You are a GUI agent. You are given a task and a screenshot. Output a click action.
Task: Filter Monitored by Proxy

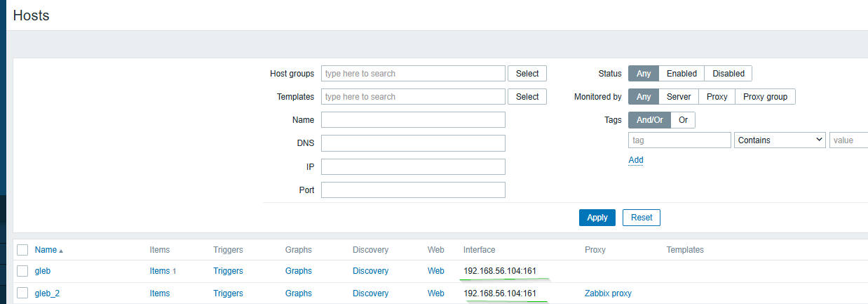(717, 97)
